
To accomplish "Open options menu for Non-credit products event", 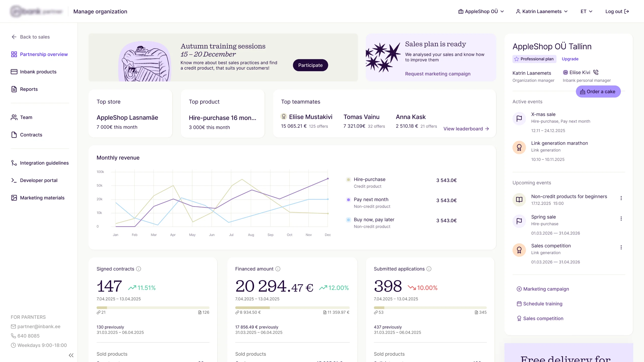I will point(621,198).
